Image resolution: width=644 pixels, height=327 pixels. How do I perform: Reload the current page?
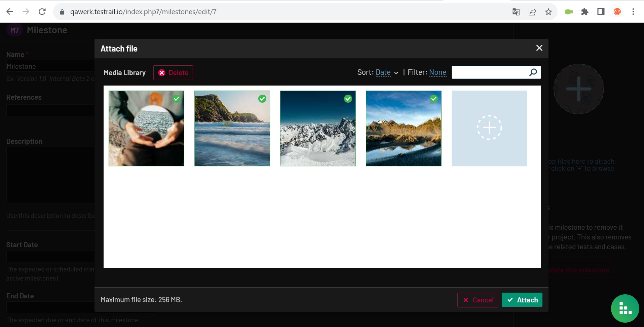point(42,12)
